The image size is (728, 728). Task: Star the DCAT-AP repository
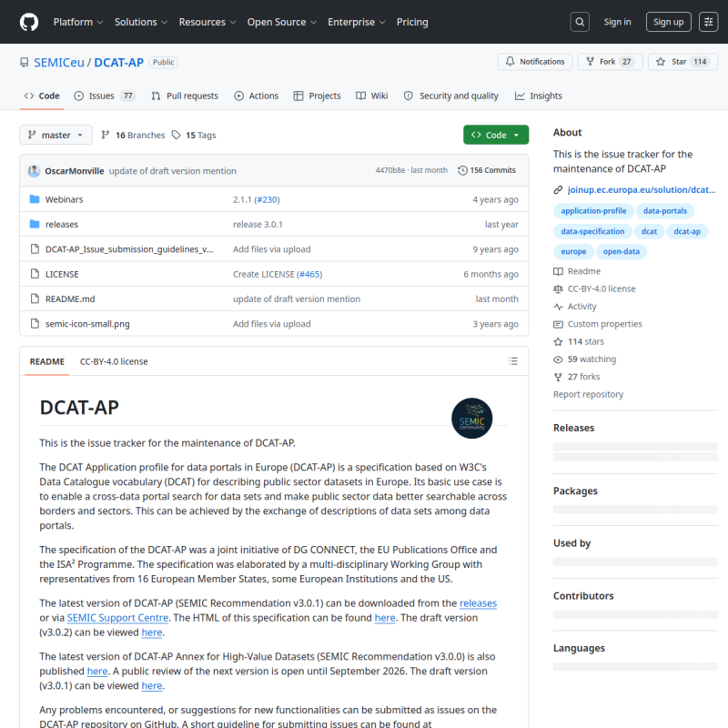point(683,62)
